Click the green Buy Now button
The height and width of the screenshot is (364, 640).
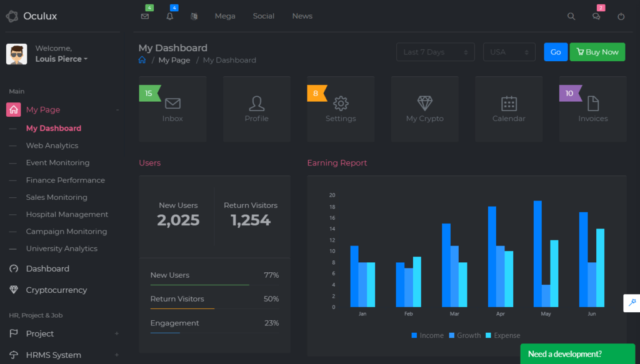(597, 52)
